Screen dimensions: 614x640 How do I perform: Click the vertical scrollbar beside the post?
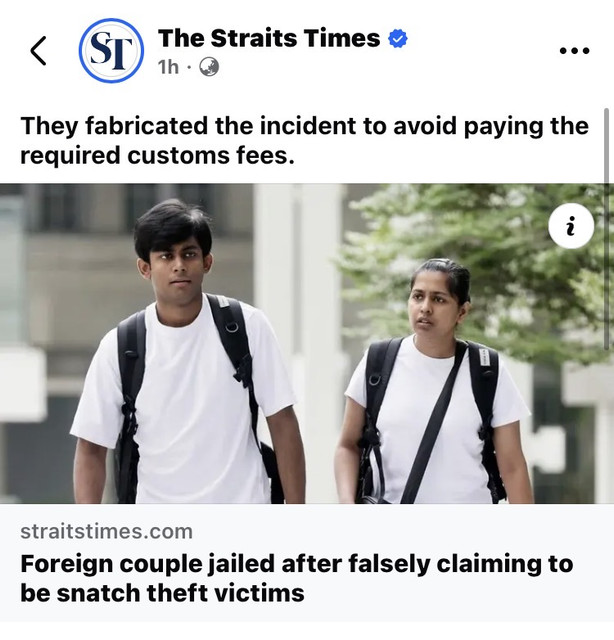point(606,229)
